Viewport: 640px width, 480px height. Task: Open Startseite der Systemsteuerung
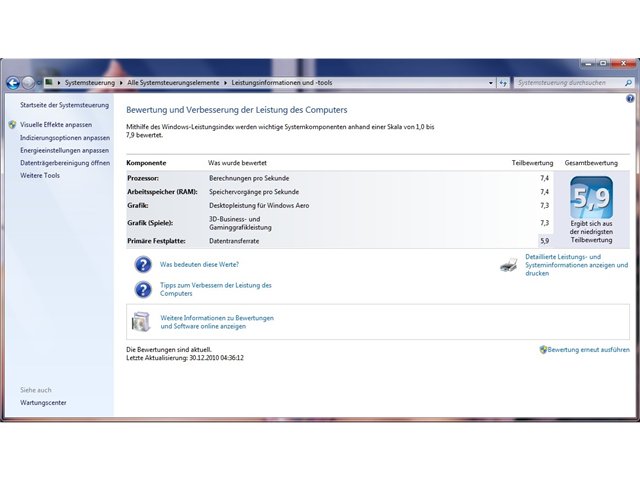[64, 105]
